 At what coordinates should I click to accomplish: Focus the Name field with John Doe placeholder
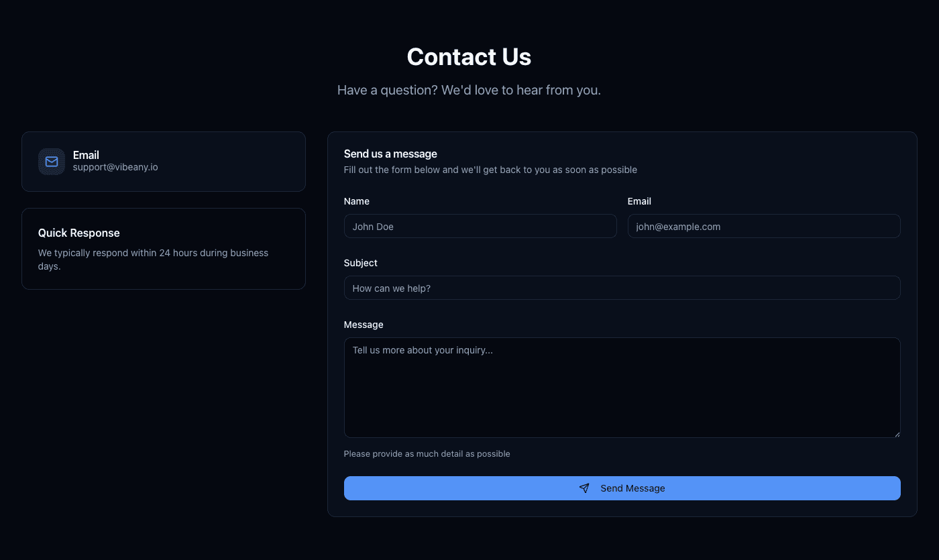pyautogui.click(x=480, y=227)
